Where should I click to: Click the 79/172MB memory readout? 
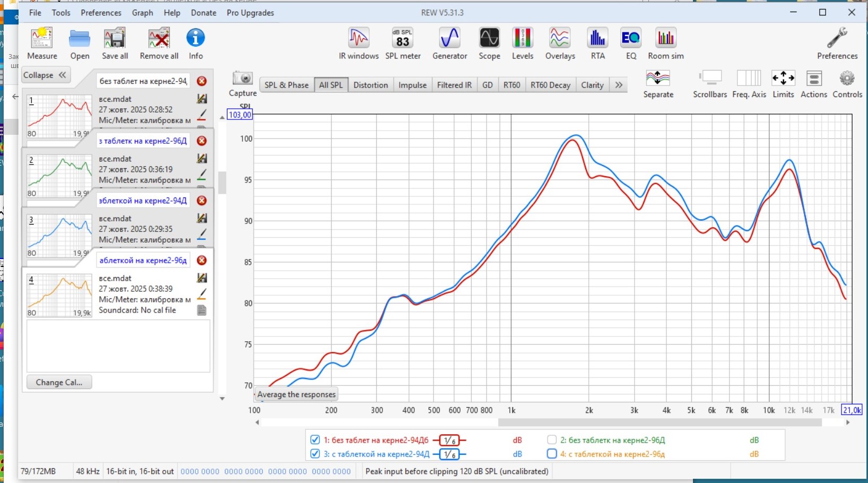click(38, 471)
